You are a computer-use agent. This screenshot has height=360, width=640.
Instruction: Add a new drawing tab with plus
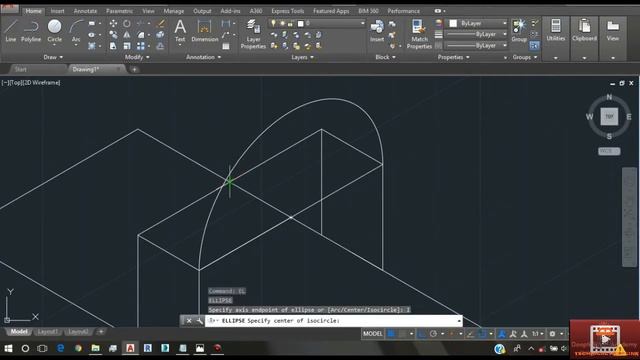pos(134,69)
